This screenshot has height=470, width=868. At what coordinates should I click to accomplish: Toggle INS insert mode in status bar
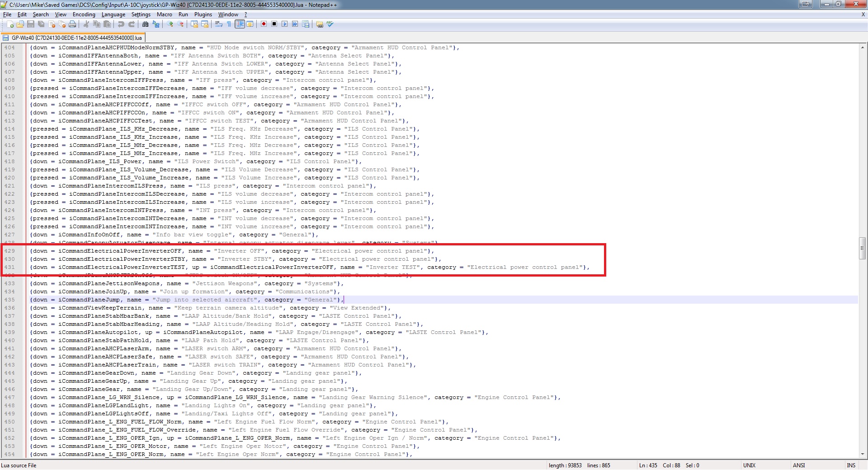coord(851,465)
